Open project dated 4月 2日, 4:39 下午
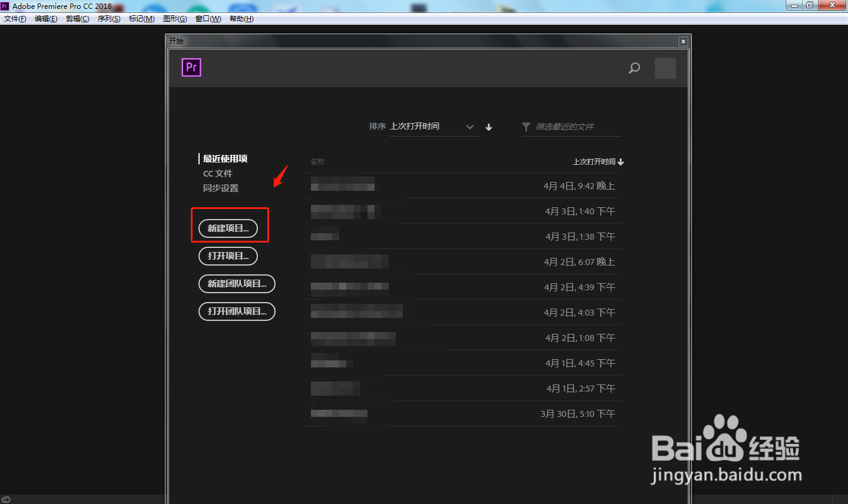848x504 pixels. [x=463, y=287]
